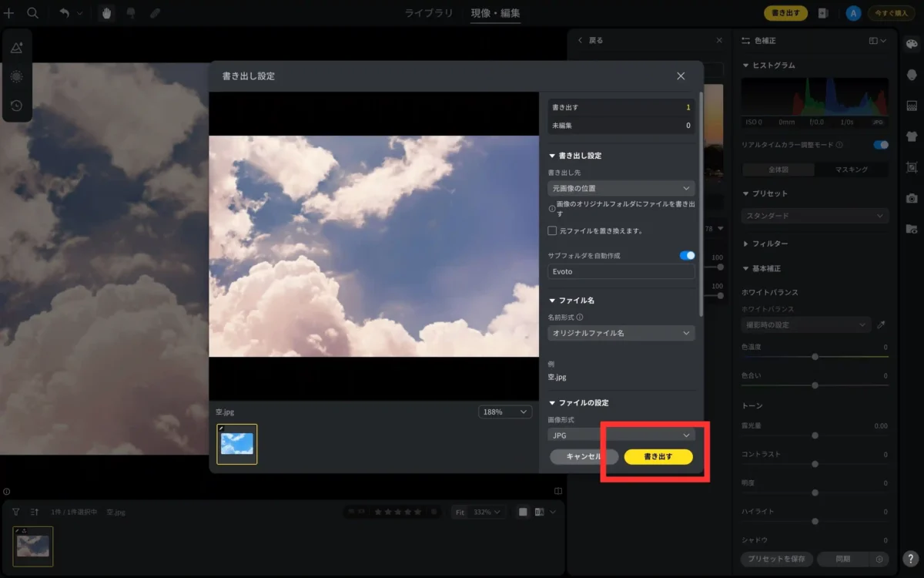924x578 pixels.
Task: Open the account avatar A
Action: pyautogui.click(x=852, y=13)
